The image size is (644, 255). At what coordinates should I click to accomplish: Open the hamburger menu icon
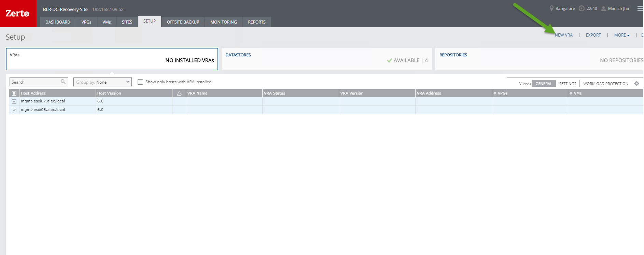(x=640, y=9)
